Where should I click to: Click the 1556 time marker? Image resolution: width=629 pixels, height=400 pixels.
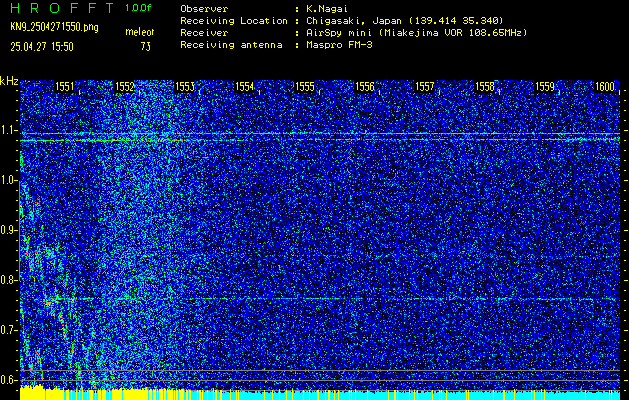coord(365,87)
